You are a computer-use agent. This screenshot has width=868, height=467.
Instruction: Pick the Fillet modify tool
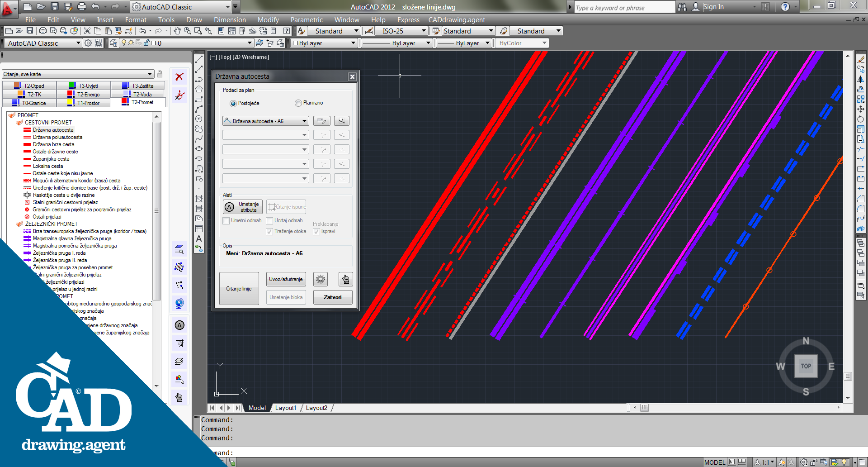[861, 208]
